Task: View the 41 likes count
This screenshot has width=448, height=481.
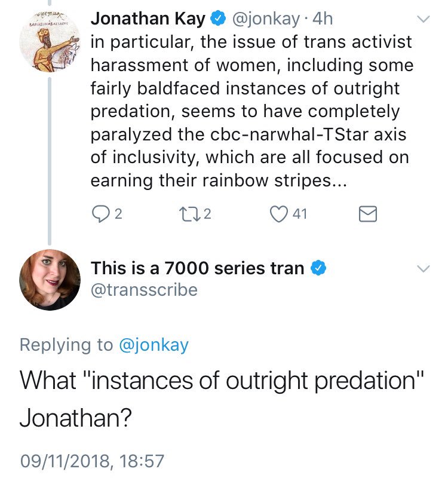Action: [300, 214]
